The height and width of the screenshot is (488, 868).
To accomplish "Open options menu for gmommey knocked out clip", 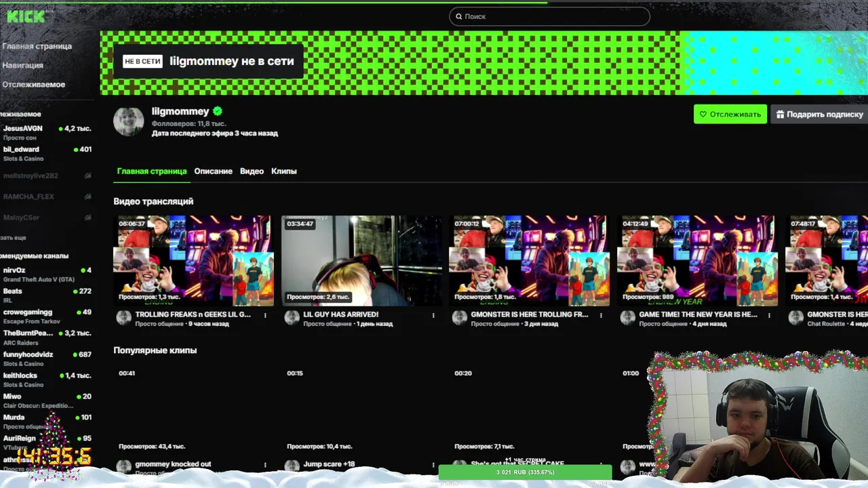I will (x=265, y=465).
